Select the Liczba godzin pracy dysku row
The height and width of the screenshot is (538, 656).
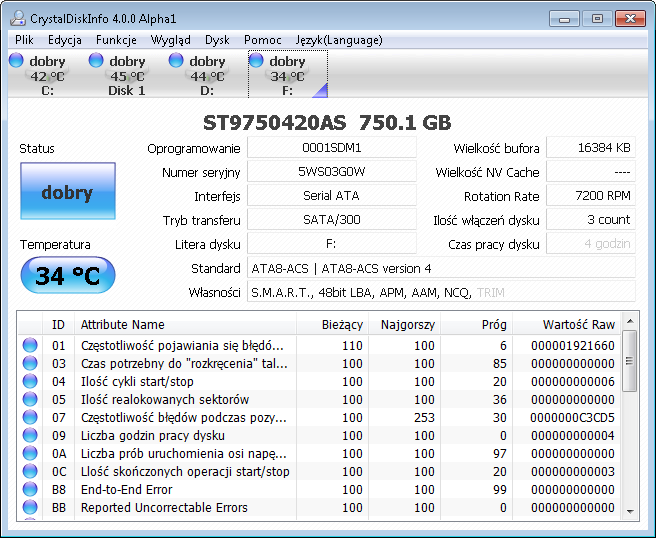319,435
